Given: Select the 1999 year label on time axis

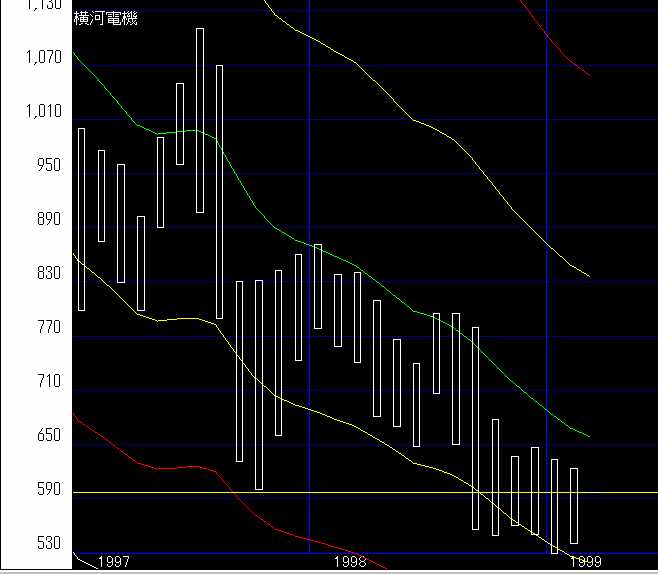Looking at the screenshot, I should click(586, 562).
